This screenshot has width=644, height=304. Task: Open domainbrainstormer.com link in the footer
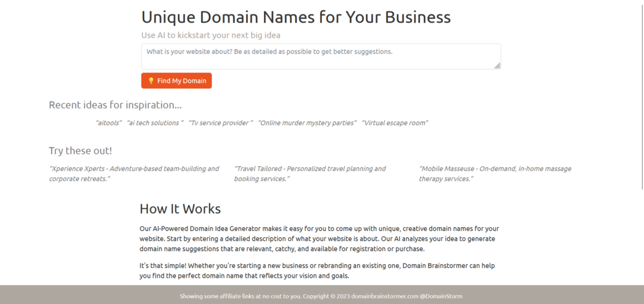point(384,296)
